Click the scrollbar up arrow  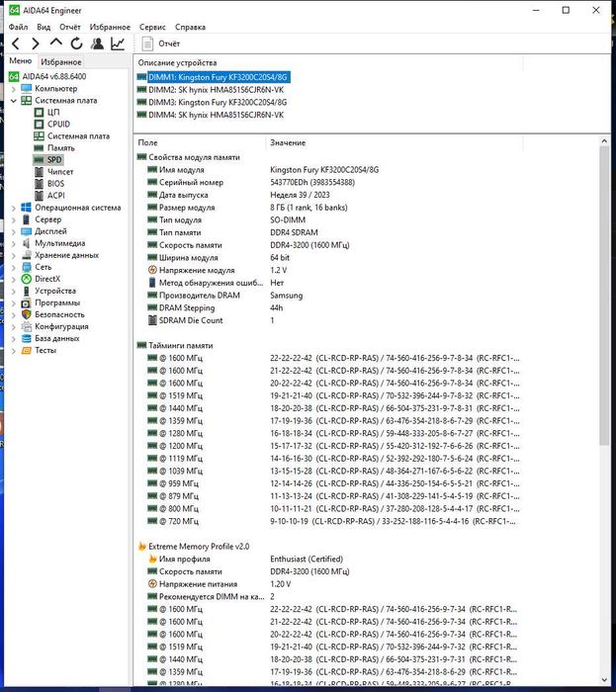[604, 140]
